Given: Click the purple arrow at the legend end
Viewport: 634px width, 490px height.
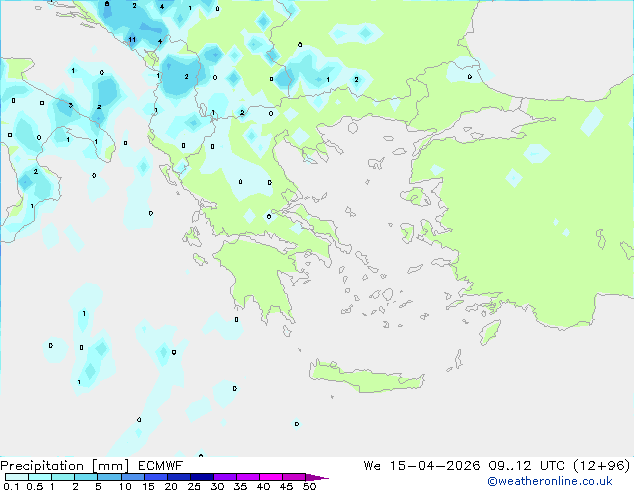Looking at the screenshot, I should click(x=317, y=478).
